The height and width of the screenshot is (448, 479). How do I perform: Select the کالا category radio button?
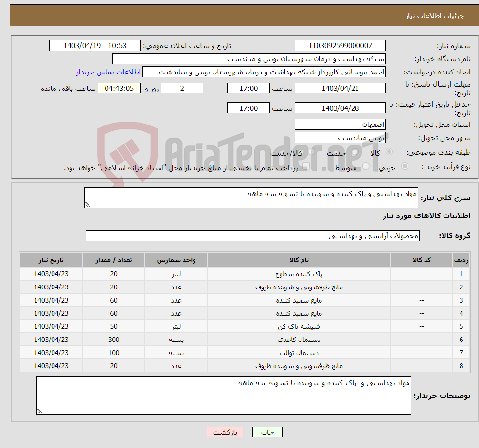tap(389, 152)
